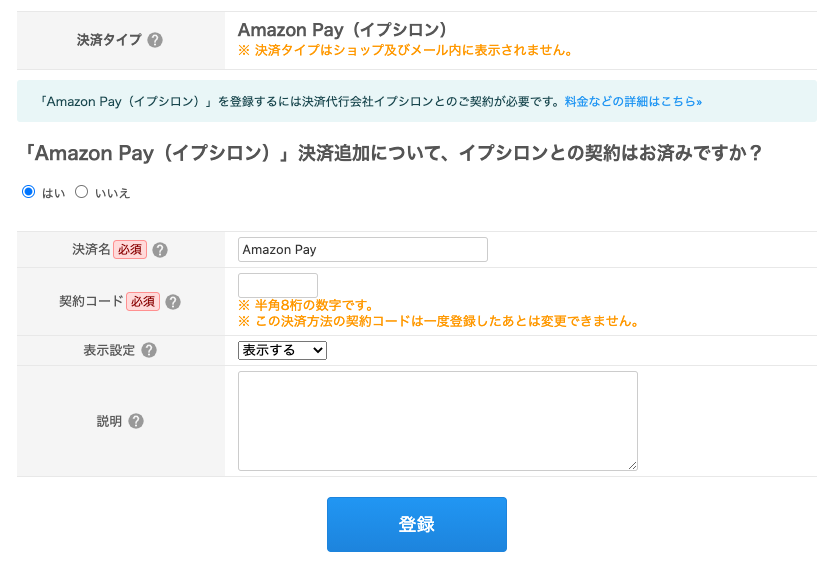Open the 料金などの詳細はこちら link
The image size is (832, 566).
[633, 101]
